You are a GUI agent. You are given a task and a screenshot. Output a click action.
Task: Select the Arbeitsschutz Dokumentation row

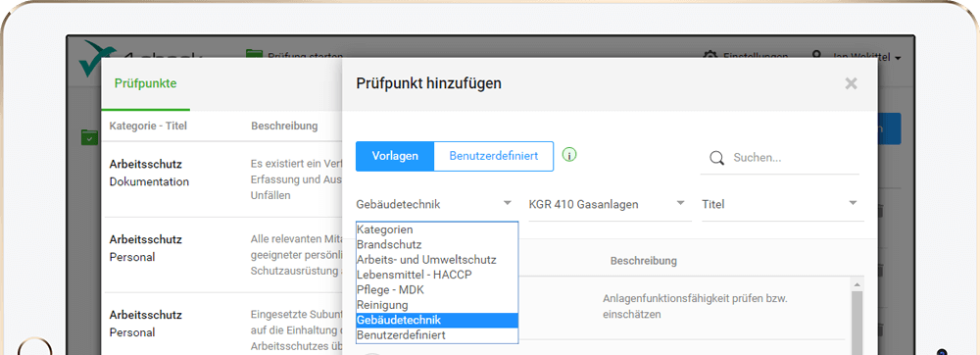click(221, 179)
